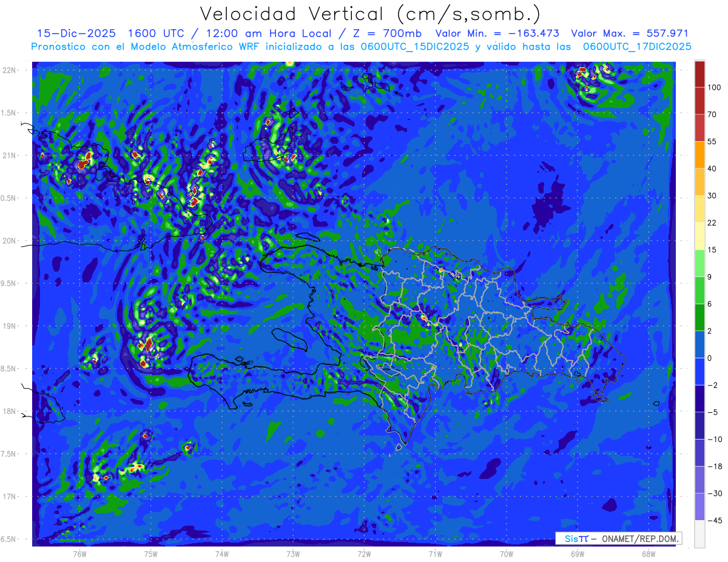Image resolution: width=728 pixels, height=562 pixels.
Task: Click the "75W" longitude label
Action: coord(151,554)
